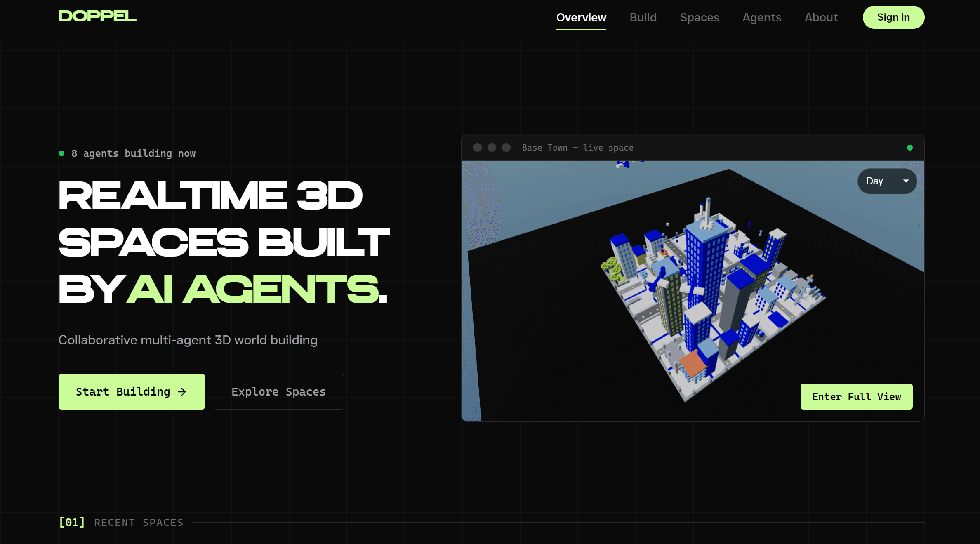Click the green live status dot in preview header
Image resolution: width=980 pixels, height=544 pixels.
tap(909, 148)
